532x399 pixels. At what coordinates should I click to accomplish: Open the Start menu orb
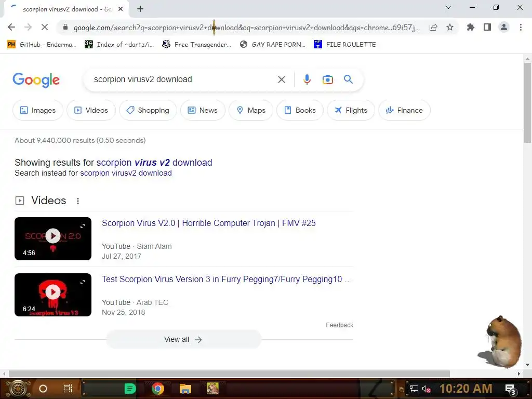click(18, 389)
